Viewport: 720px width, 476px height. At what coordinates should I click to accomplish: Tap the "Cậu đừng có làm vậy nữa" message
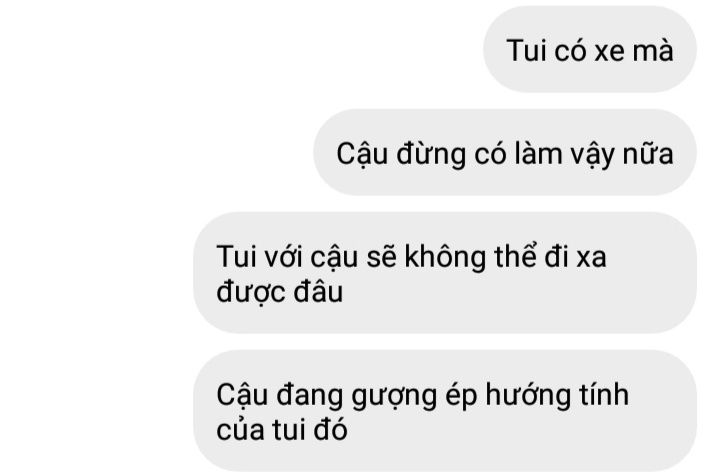coord(505,152)
